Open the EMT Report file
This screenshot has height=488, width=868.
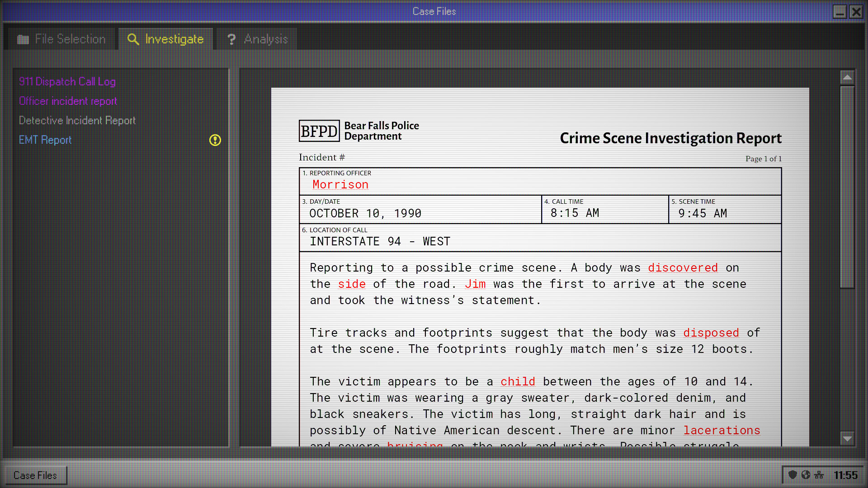click(45, 140)
